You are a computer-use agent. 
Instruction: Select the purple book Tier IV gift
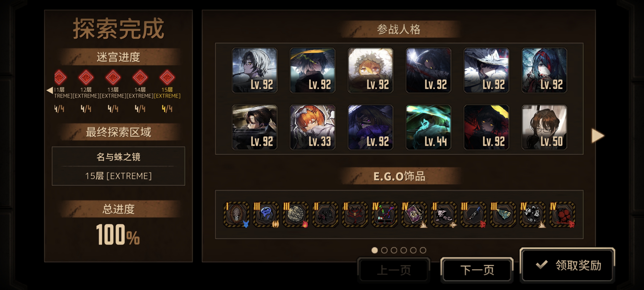414,215
